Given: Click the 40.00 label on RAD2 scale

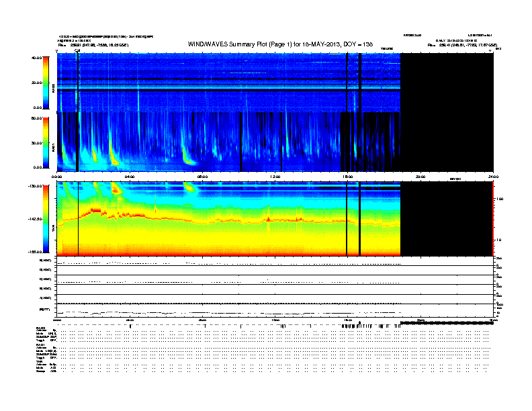Looking at the screenshot, I should point(36,58).
